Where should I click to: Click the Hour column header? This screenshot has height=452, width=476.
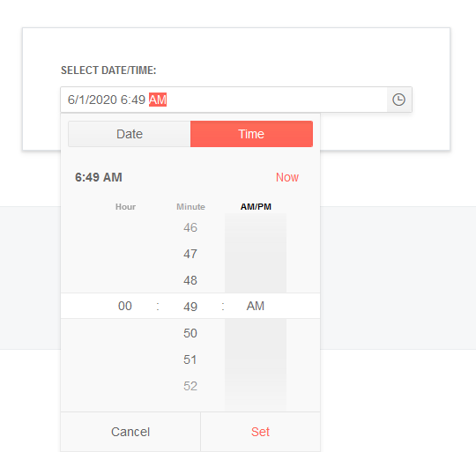[125, 206]
